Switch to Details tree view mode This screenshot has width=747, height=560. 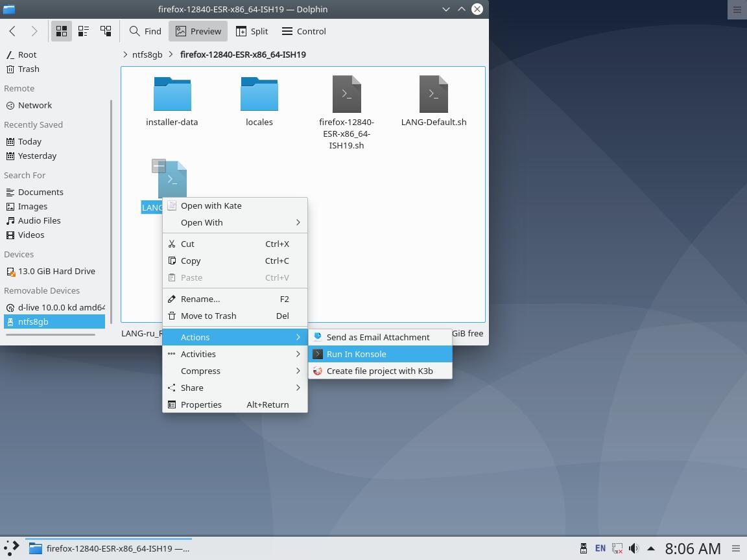pos(105,31)
